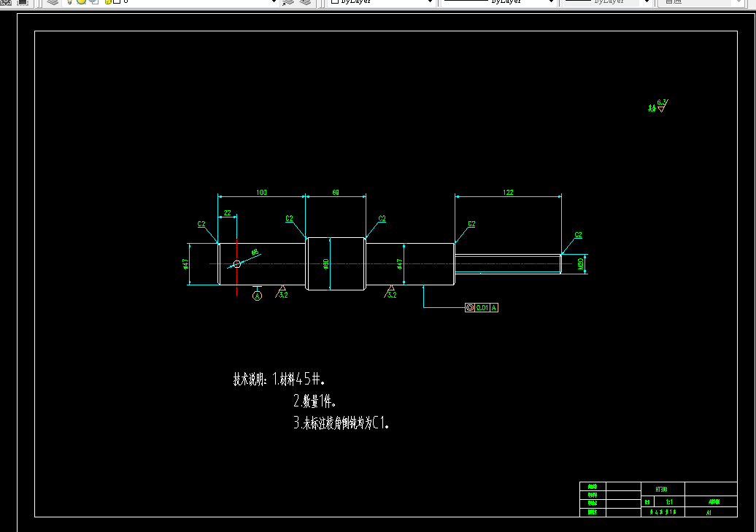This screenshot has width=756, height=532.
Task: Open the lineweight ByLayer dropdown
Action: (607, 2)
